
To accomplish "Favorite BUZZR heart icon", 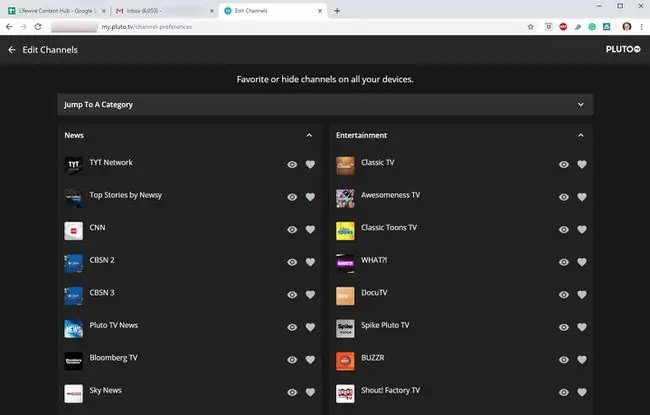I will point(582,360).
